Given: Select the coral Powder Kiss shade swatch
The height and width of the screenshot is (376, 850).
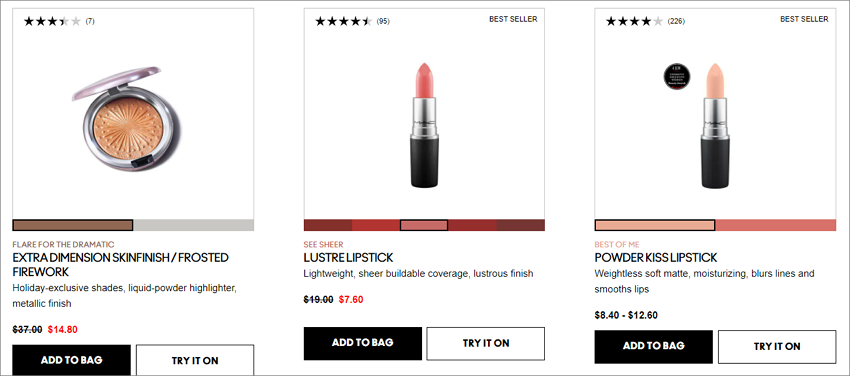Looking at the screenshot, I should click(776, 225).
